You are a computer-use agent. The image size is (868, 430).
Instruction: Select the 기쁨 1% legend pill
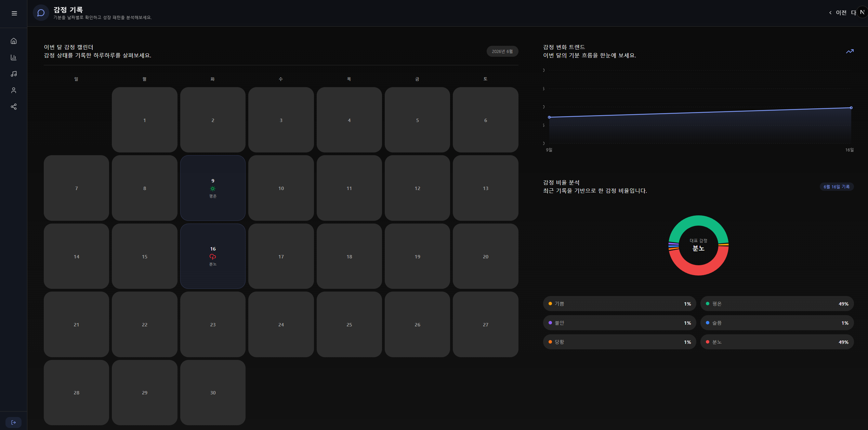tap(619, 304)
